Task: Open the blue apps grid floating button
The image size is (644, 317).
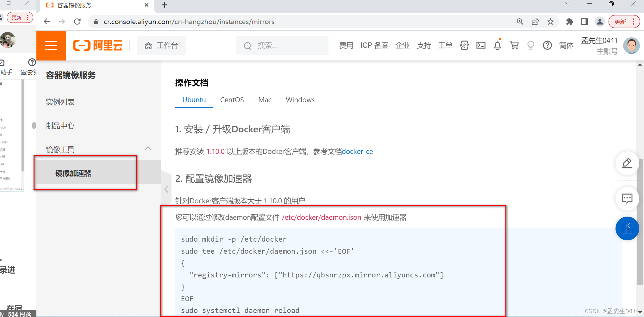Action: pos(627,228)
